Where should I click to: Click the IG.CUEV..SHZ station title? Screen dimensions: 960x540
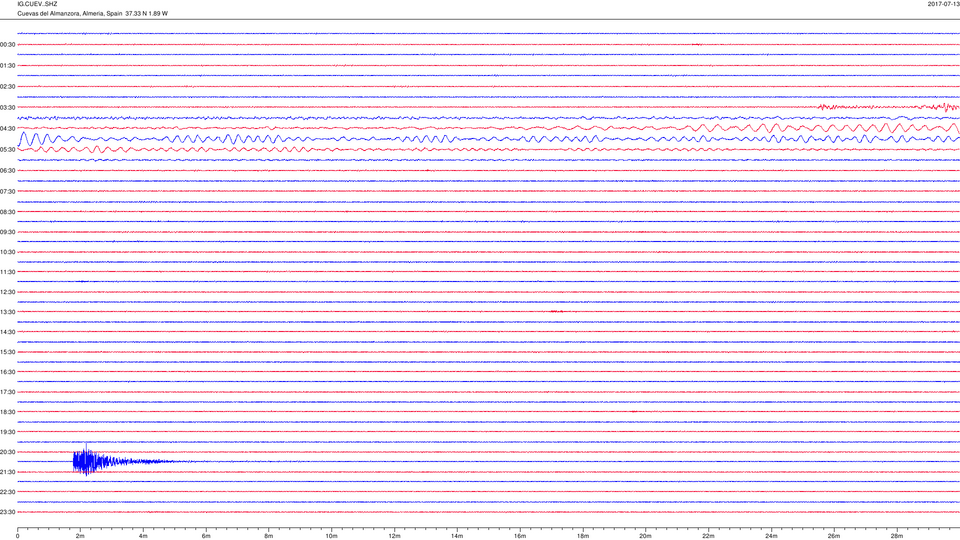coord(37,4)
